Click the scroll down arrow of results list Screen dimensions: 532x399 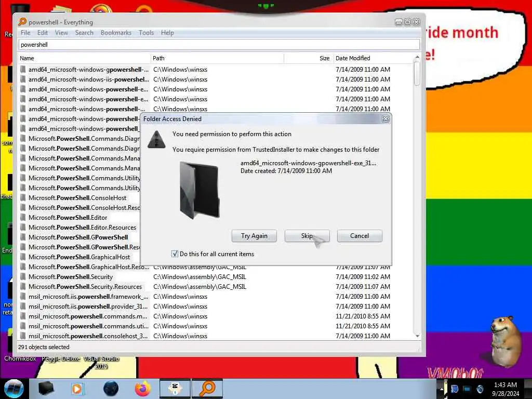(417, 336)
